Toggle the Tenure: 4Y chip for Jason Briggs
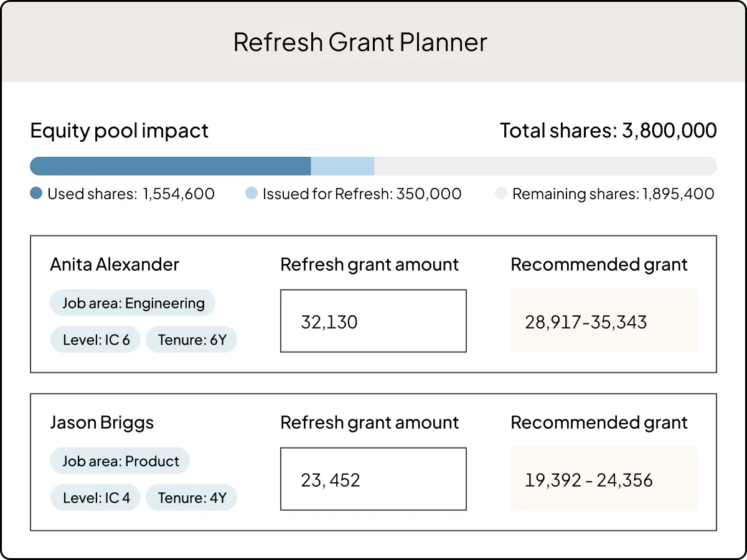 [x=191, y=497]
